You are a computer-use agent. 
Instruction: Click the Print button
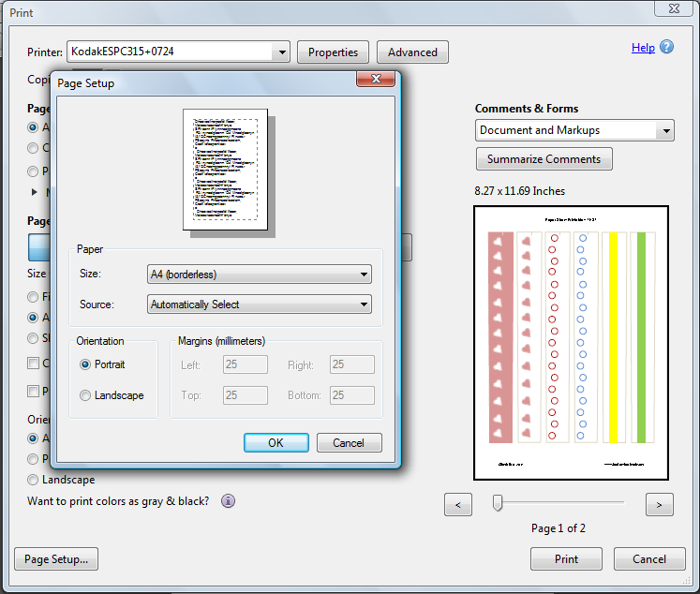[x=566, y=558]
